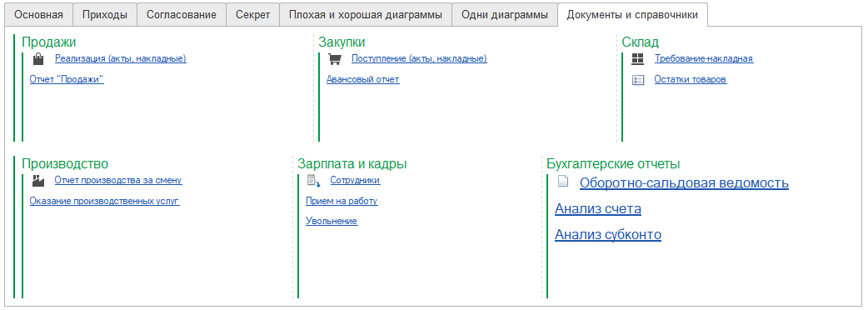Open the Увольнение link

click(x=332, y=222)
